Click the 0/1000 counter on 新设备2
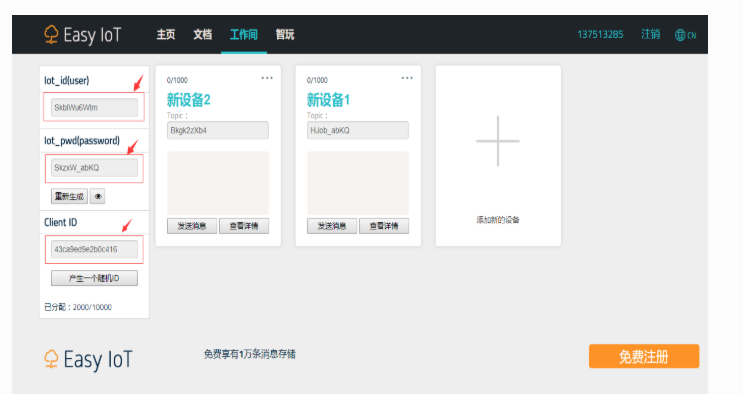The image size is (743, 394). coord(177,80)
